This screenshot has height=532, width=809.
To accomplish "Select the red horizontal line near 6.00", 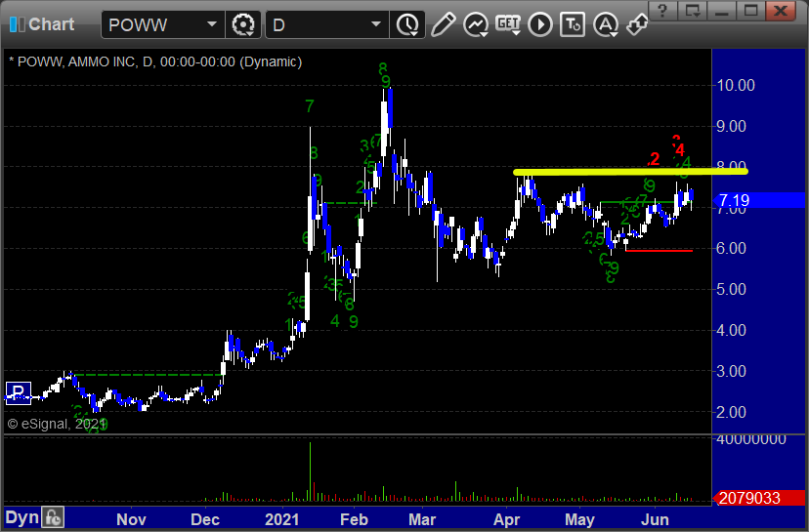I will pos(660,251).
